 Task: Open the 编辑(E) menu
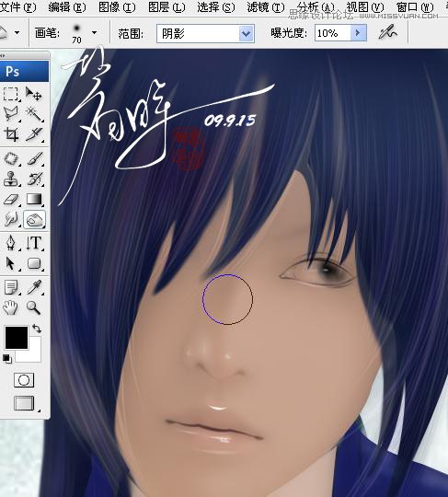(x=67, y=7)
